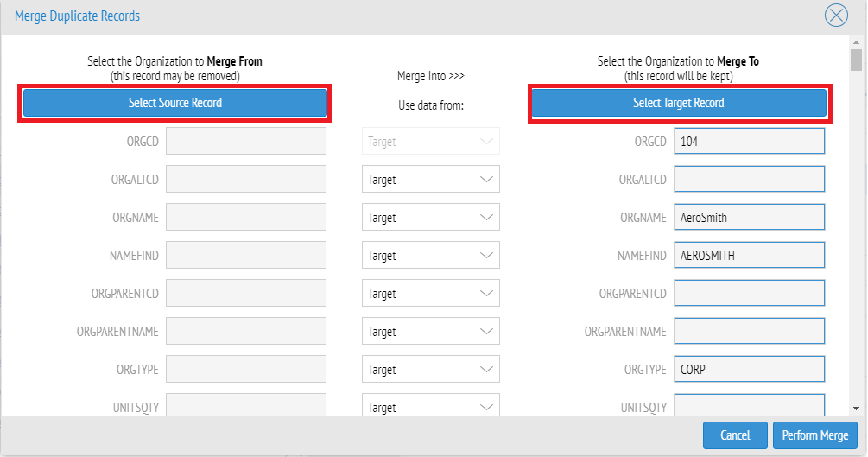The width and height of the screenshot is (868, 457).
Task: Open the UNITSQTY data source dropdown
Action: 431,405
